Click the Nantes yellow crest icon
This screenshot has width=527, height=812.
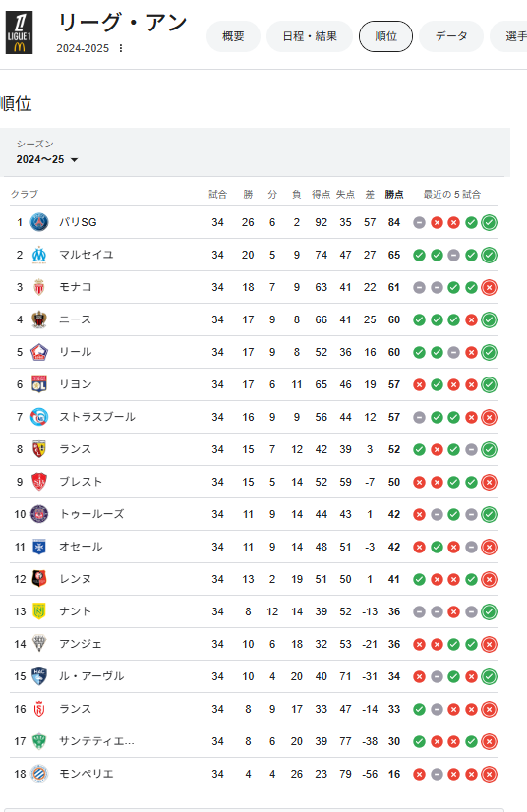pyautogui.click(x=39, y=611)
